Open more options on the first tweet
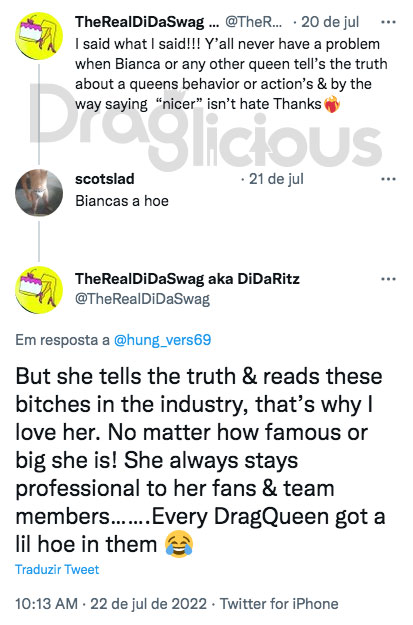Image resolution: width=413 pixels, height=625 pixels. tap(388, 22)
